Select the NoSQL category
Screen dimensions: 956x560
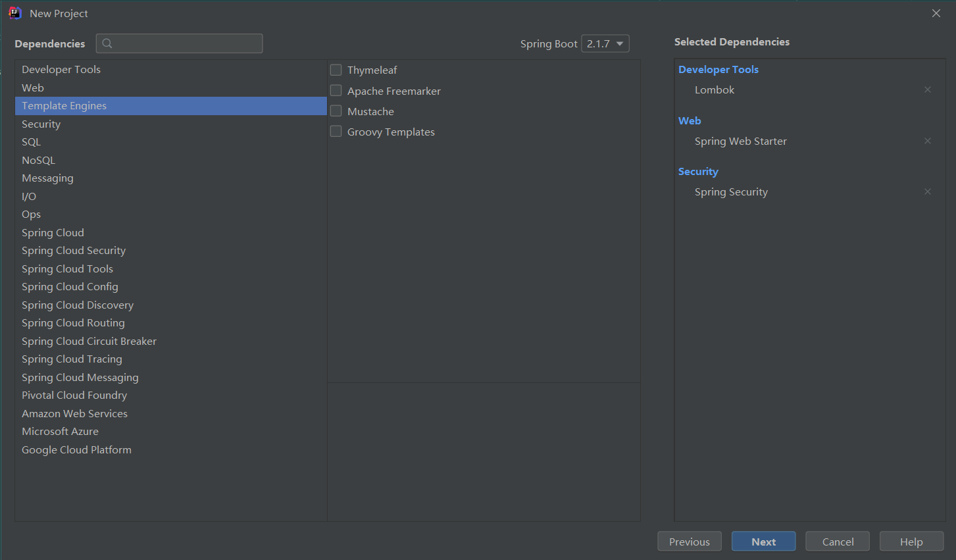click(171, 160)
